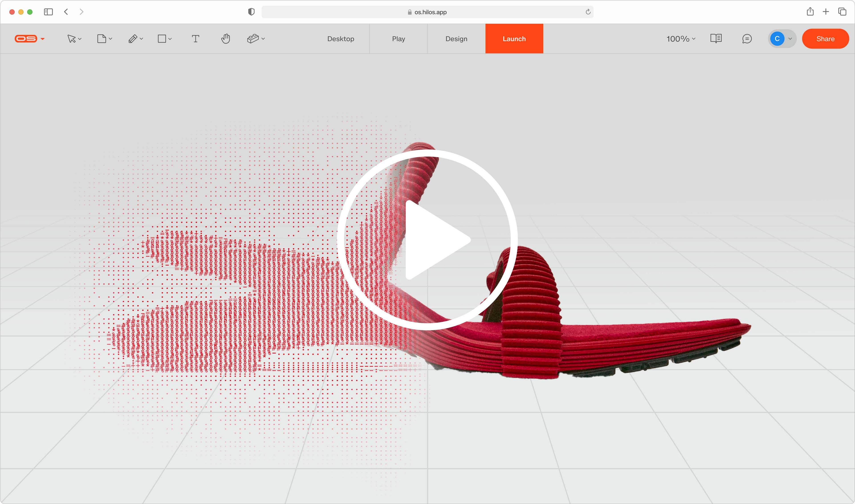Click the Share button
This screenshot has height=504, width=855.
825,39
